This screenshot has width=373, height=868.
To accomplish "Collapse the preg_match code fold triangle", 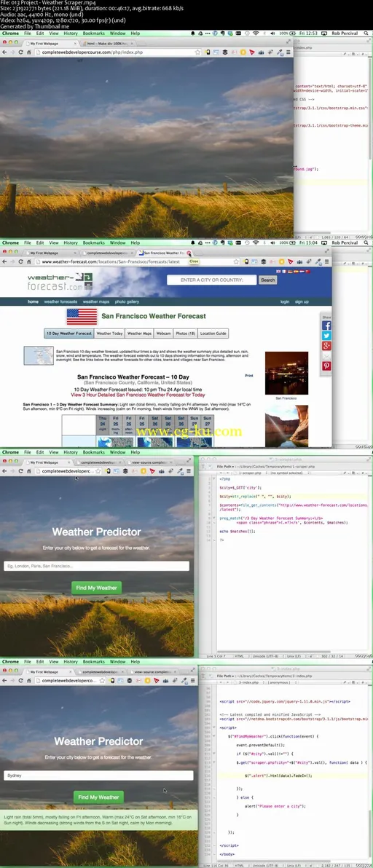I will 213,518.
